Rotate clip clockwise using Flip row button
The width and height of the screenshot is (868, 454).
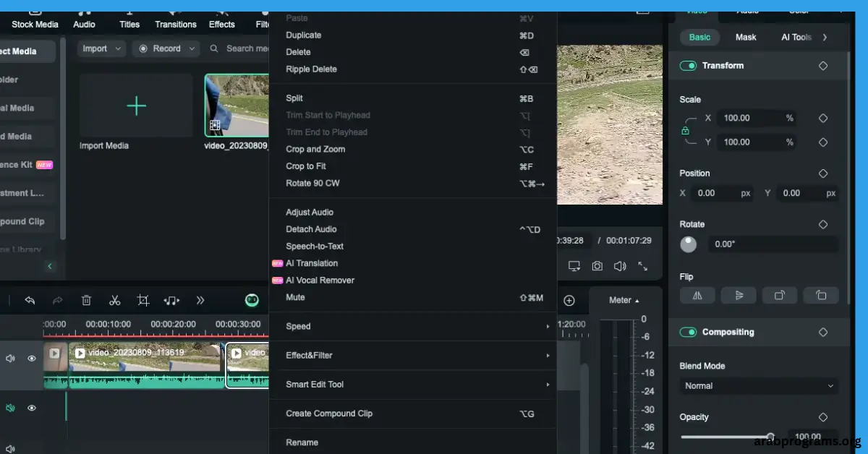click(x=780, y=295)
